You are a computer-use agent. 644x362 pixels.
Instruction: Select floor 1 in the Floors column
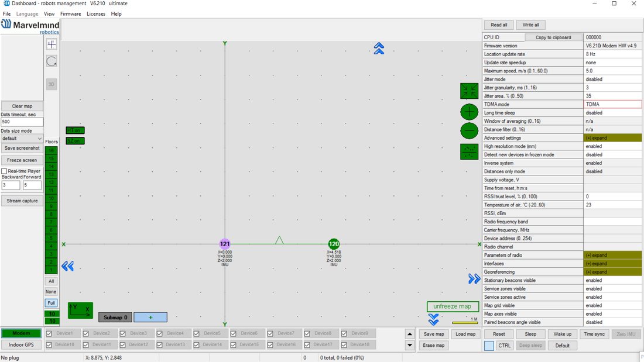pos(51,270)
